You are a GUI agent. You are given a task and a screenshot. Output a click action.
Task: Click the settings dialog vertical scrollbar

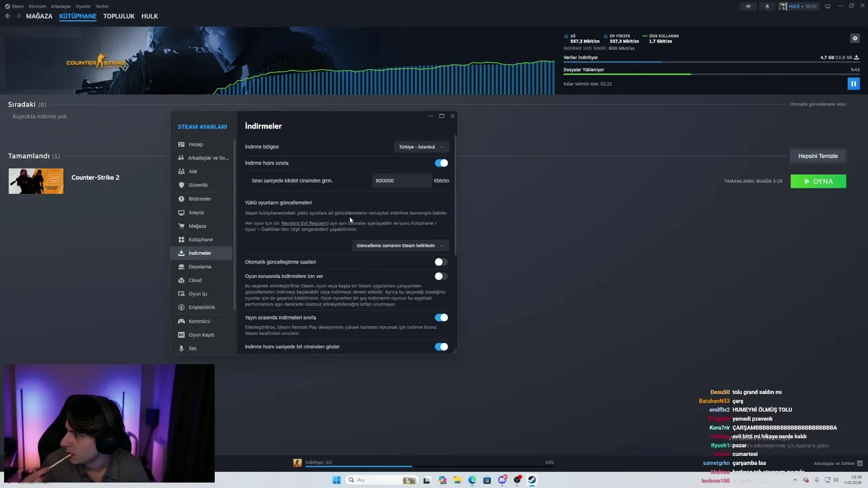coord(456,195)
